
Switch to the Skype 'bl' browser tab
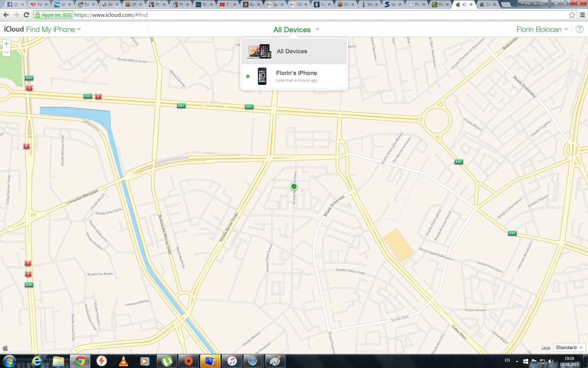[393, 4]
